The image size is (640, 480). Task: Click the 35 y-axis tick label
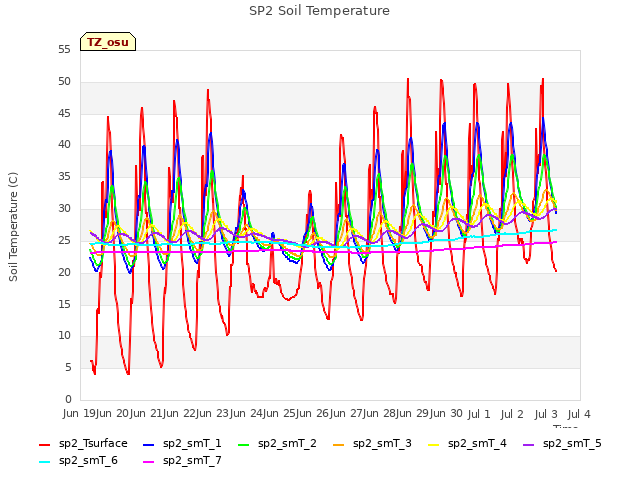64,177
